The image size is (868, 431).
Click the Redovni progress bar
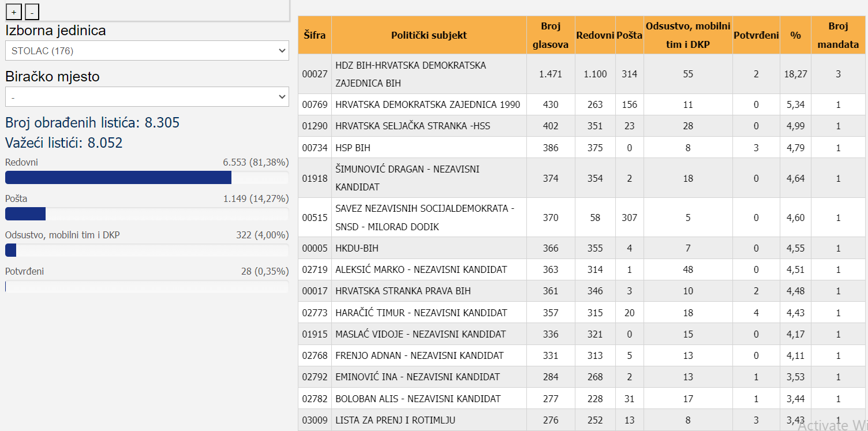pyautogui.click(x=147, y=178)
